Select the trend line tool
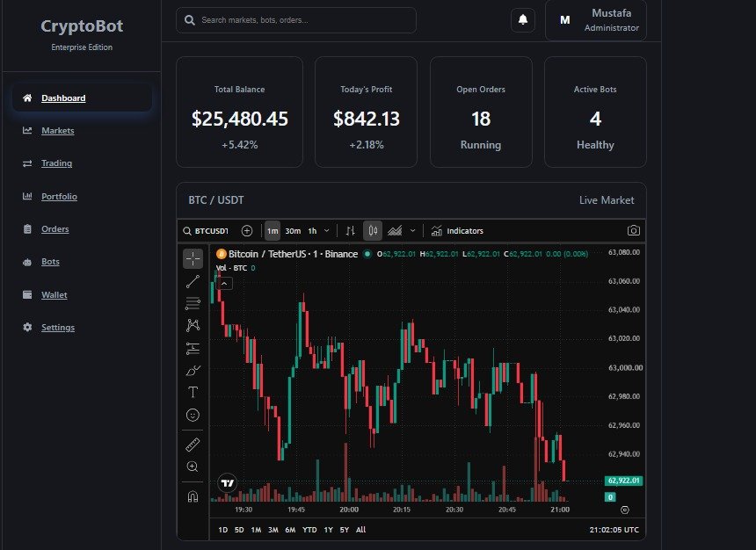 [193, 281]
